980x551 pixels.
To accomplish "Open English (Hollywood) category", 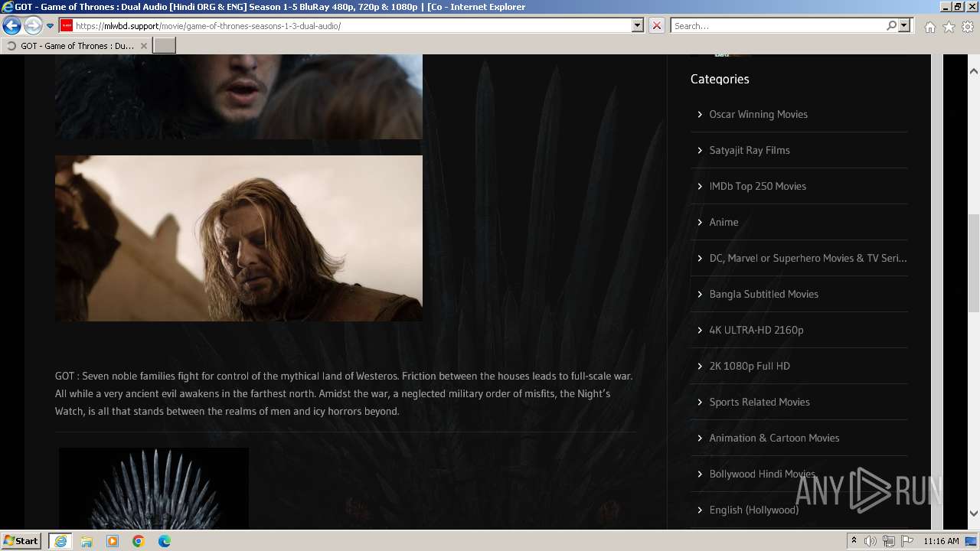I will [x=753, y=510].
